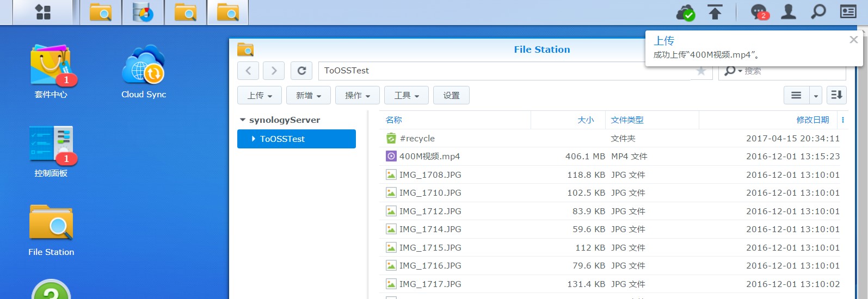
Task: Sort by the 文件类型 file type column
Action: coord(627,120)
